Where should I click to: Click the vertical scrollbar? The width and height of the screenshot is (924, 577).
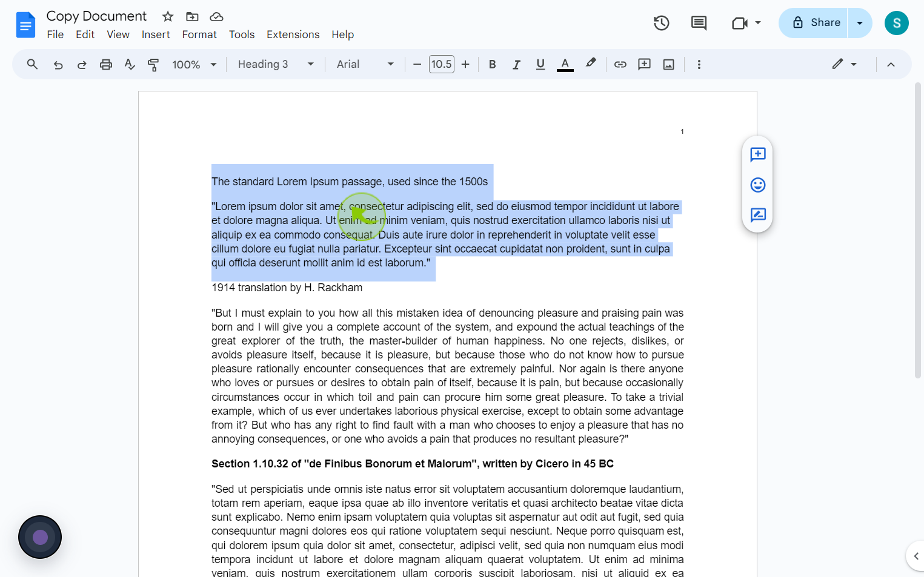point(918,230)
